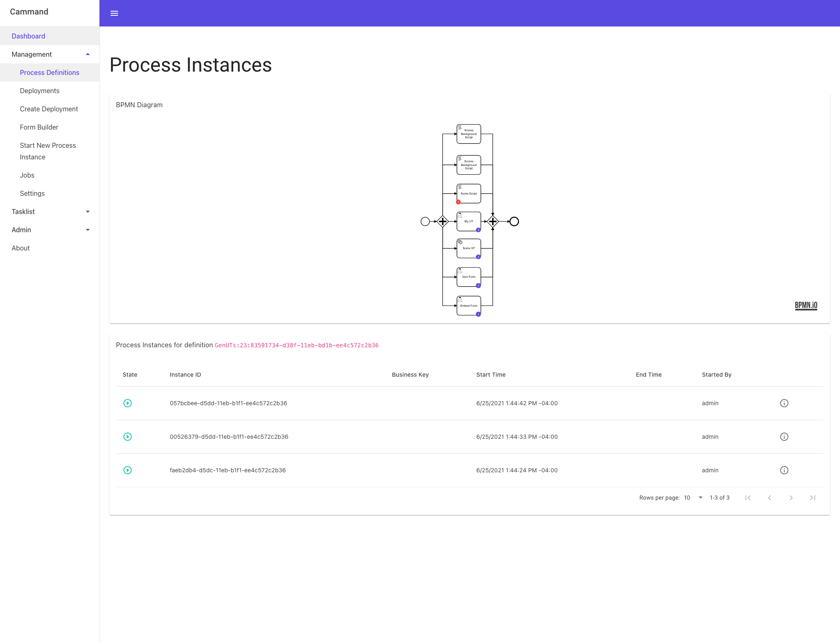Click next page navigation arrow
This screenshot has height=642, width=840.
pos(791,498)
